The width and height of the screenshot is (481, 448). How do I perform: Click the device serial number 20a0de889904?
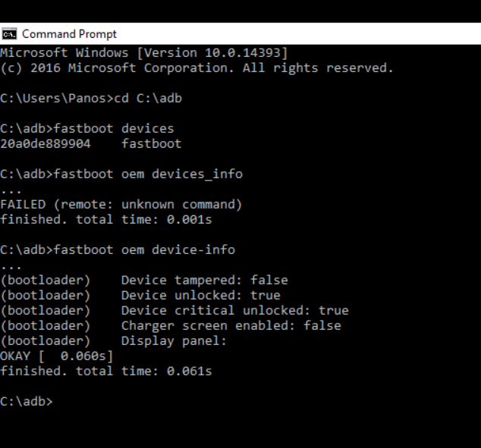coord(45,144)
